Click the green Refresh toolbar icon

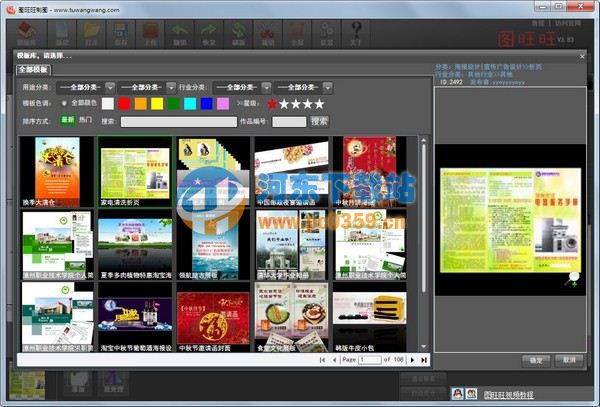(238, 34)
